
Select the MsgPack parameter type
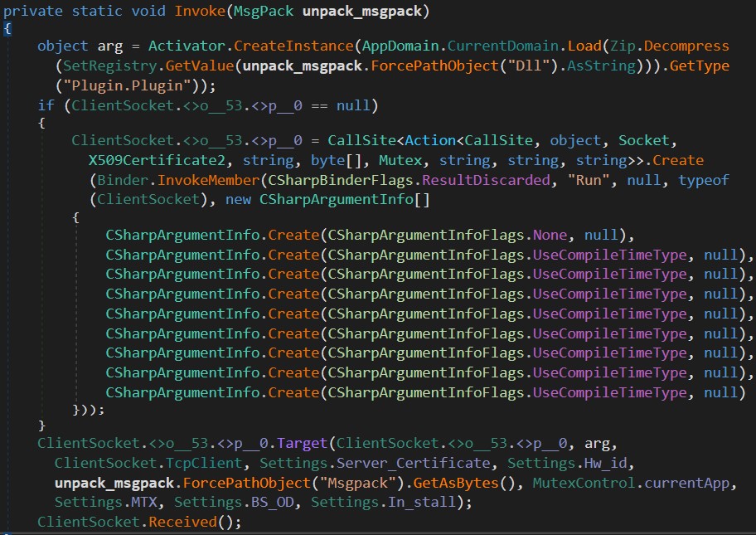(264, 11)
